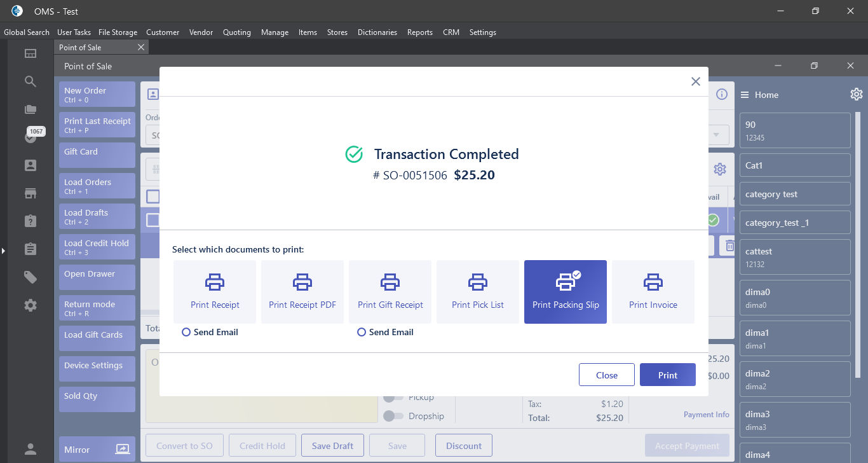
Task: Toggle the Pickup switch
Action: (394, 397)
